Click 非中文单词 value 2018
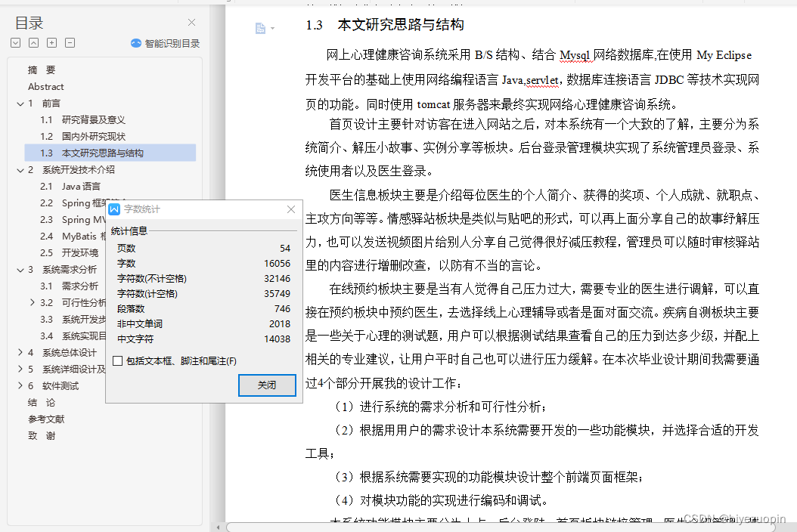This screenshot has width=797, height=532. (x=280, y=323)
